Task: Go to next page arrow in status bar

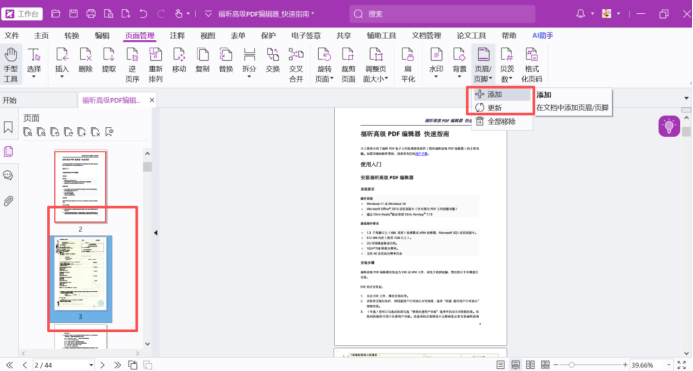Action: (x=102, y=365)
